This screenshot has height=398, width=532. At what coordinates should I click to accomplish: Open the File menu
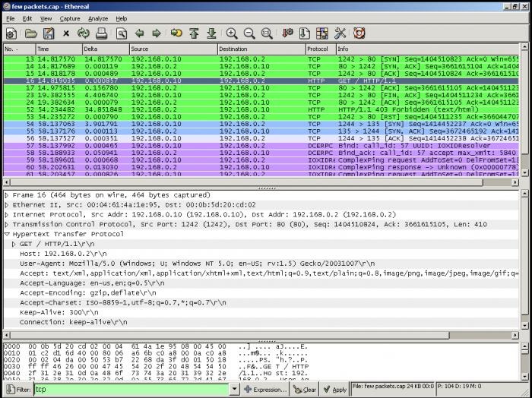tap(10, 19)
